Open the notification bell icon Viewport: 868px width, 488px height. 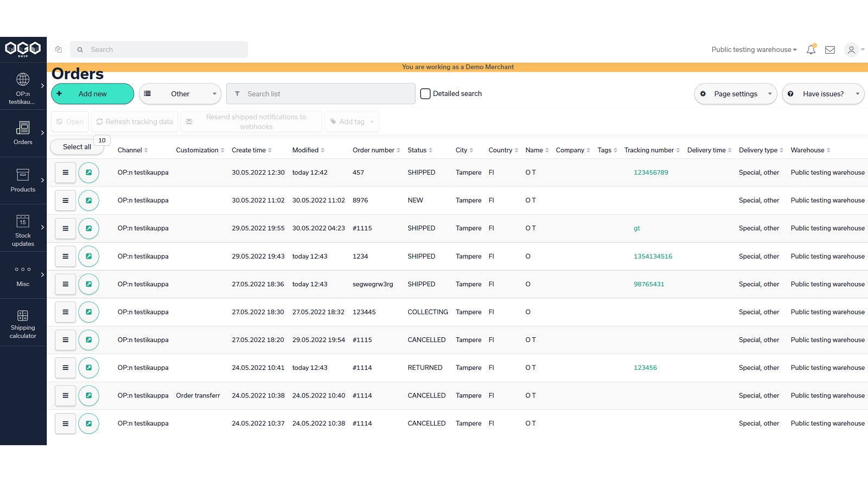[x=810, y=49]
